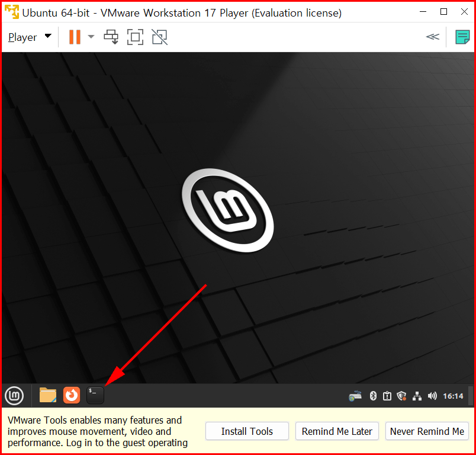Minimize the VMware Player window
The image size is (476, 455).
(x=423, y=12)
